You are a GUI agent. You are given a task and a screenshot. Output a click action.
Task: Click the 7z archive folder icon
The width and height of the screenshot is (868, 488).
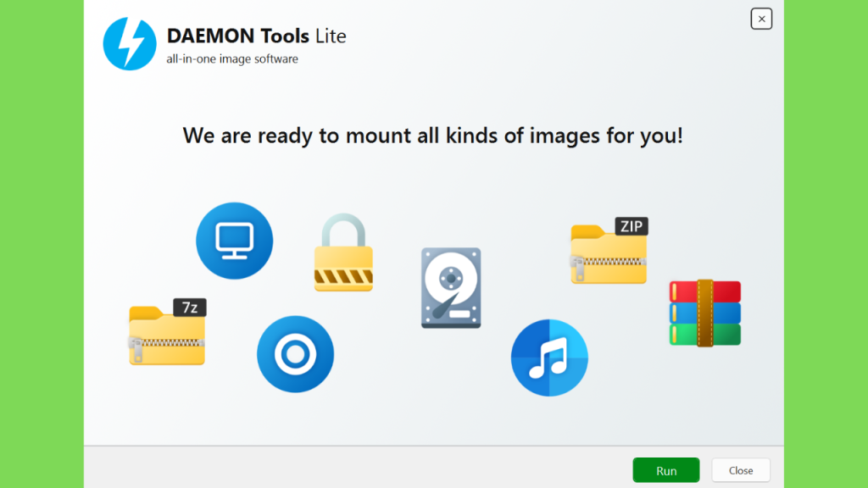click(168, 332)
